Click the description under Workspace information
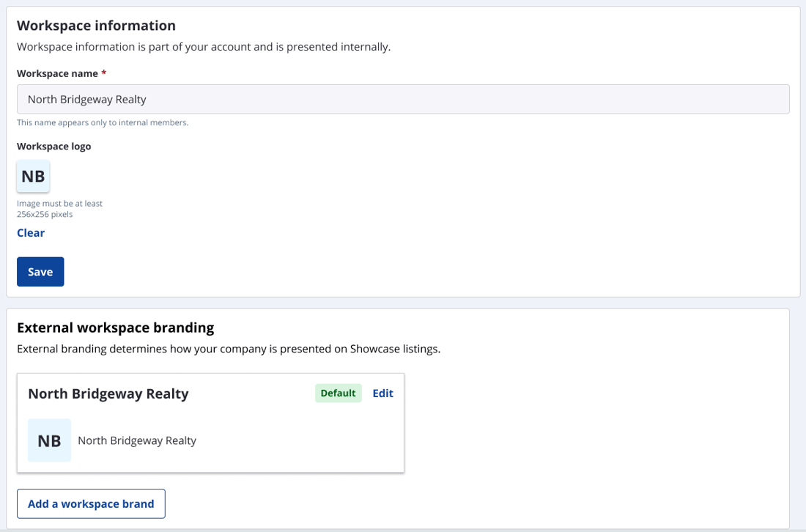This screenshot has width=806, height=532. pyautogui.click(x=204, y=47)
